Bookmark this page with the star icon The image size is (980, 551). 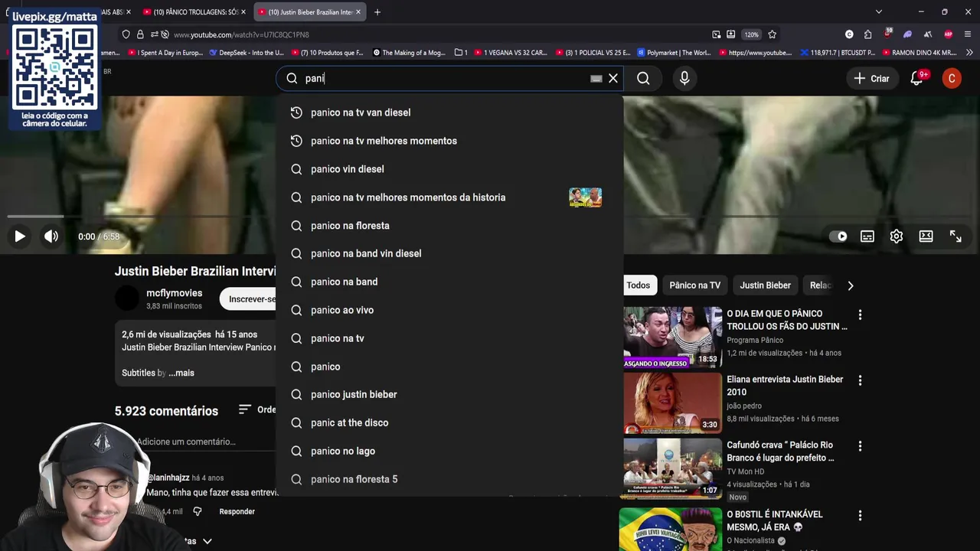pyautogui.click(x=772, y=34)
